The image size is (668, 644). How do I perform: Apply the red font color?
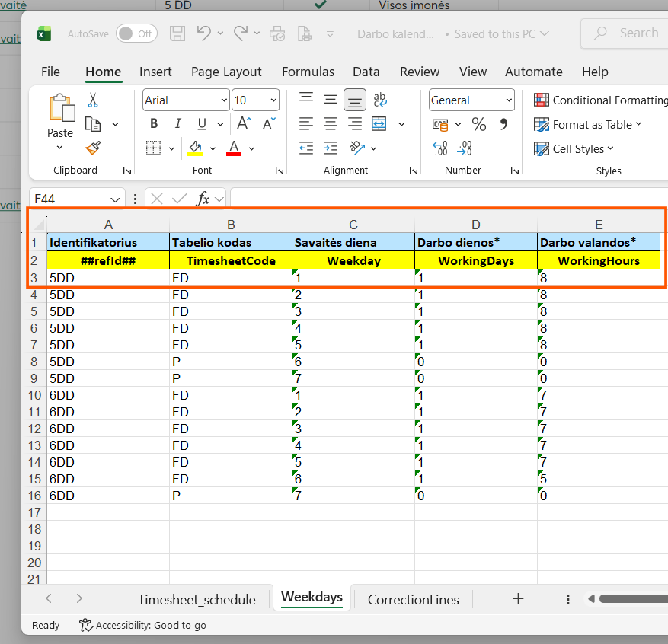234,148
